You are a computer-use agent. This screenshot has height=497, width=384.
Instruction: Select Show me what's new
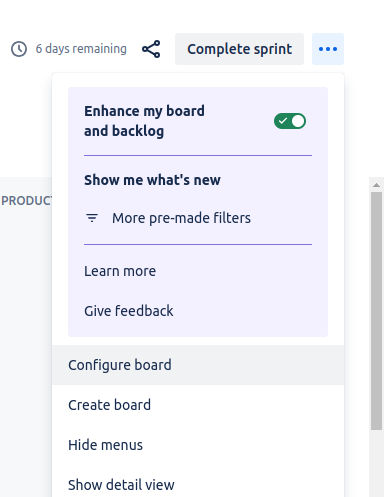[x=152, y=180]
